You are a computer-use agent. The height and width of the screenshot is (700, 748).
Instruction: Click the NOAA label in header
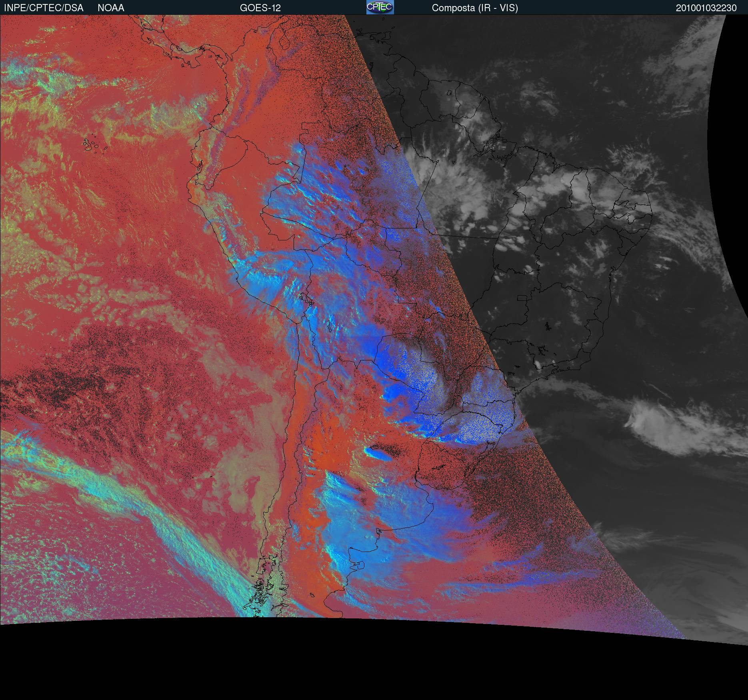coord(111,8)
